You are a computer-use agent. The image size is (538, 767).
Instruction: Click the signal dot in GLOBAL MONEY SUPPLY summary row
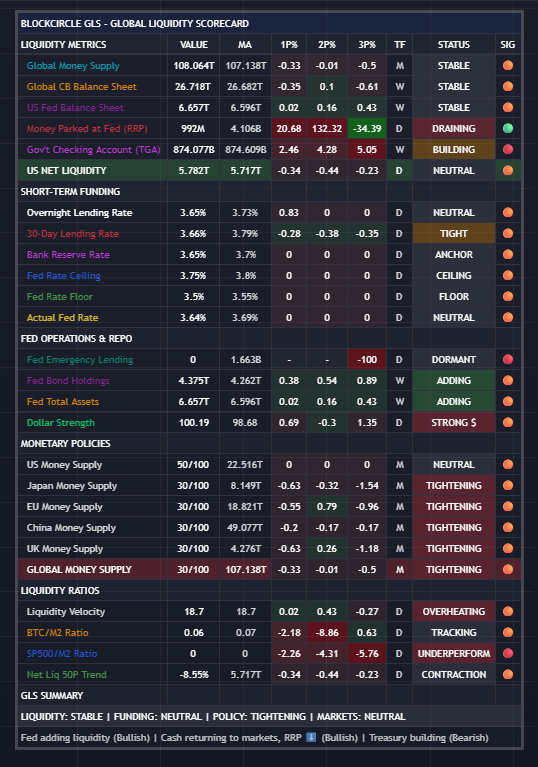(x=508, y=570)
